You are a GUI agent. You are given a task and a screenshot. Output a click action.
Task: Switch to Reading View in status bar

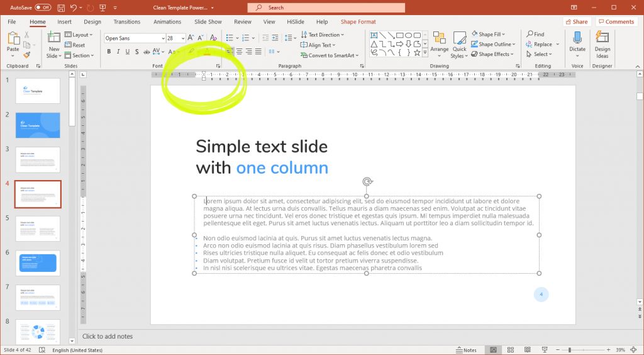528,350
